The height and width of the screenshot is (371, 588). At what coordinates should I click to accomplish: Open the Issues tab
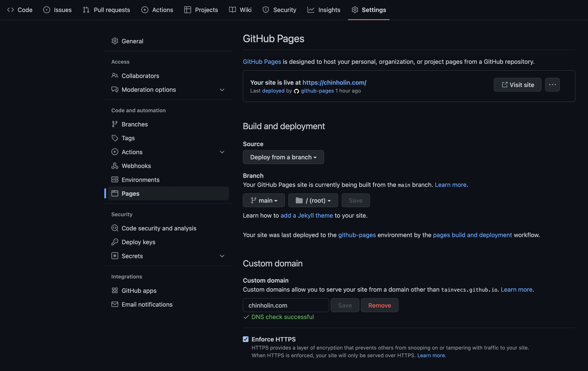click(x=57, y=10)
